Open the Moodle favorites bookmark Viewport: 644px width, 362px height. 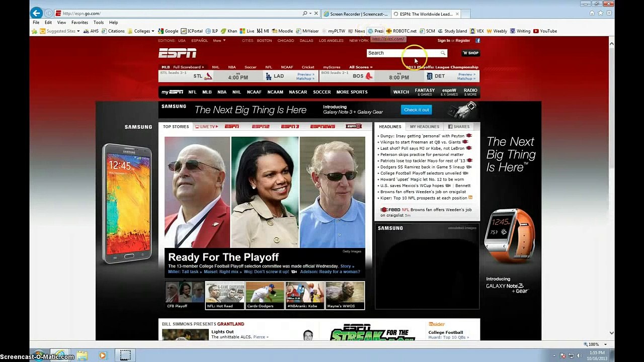pyautogui.click(x=282, y=31)
